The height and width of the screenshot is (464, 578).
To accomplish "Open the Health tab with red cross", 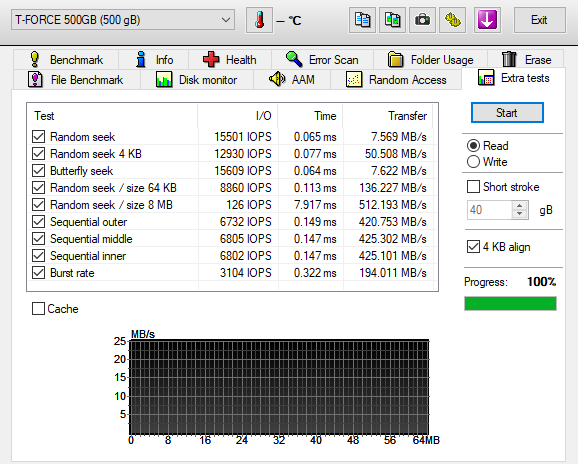I will point(230,59).
